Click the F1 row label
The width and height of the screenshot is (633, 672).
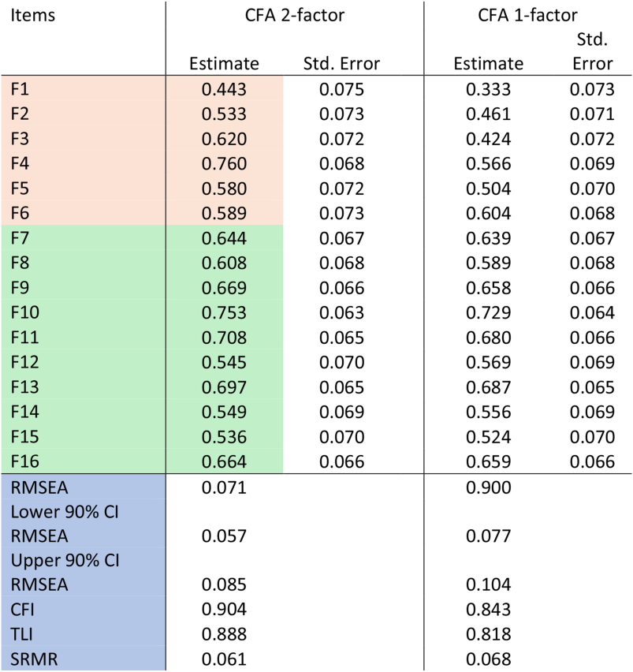[20, 89]
